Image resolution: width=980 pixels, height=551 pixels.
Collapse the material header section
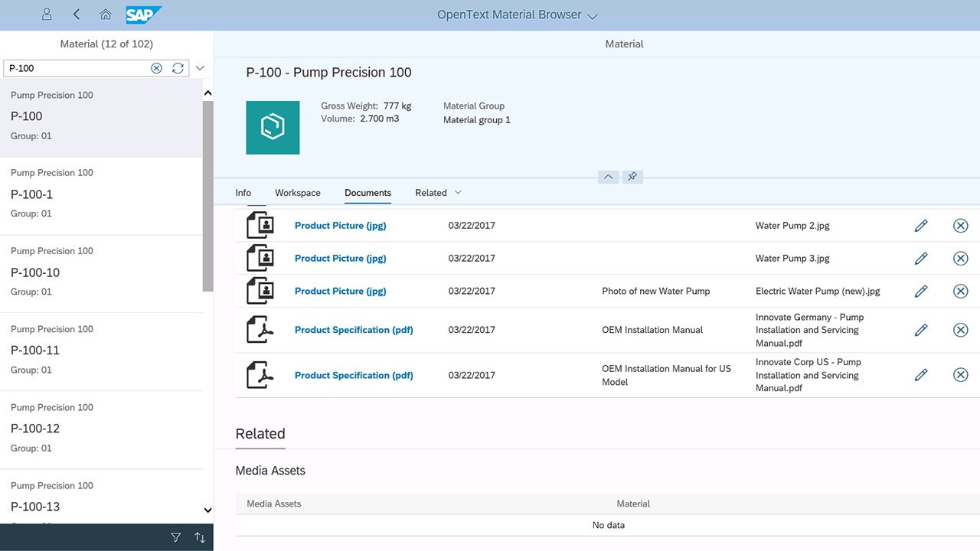[x=608, y=177]
